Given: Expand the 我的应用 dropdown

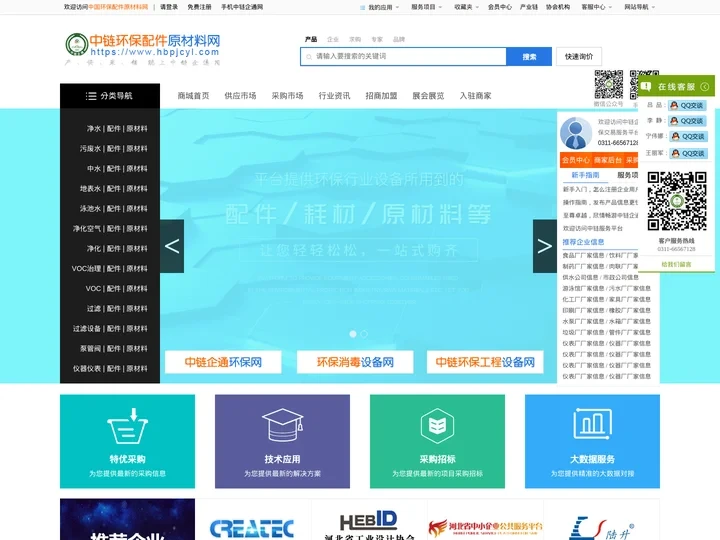Looking at the screenshot, I should tap(379, 7).
